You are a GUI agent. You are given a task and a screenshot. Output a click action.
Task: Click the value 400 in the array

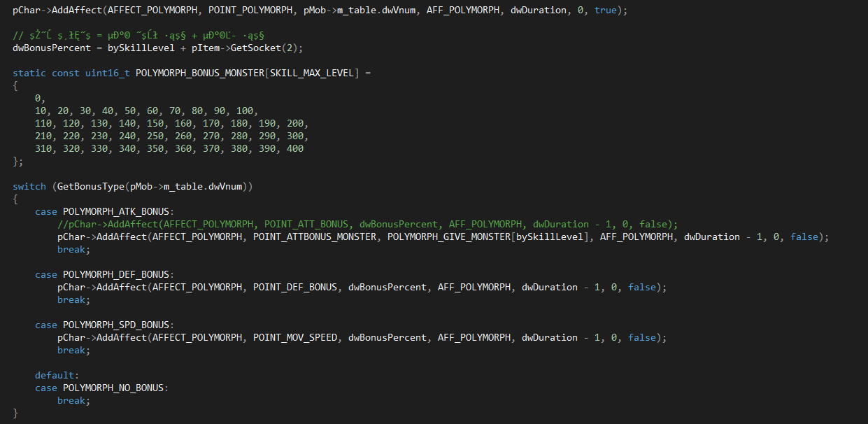pyautogui.click(x=294, y=149)
